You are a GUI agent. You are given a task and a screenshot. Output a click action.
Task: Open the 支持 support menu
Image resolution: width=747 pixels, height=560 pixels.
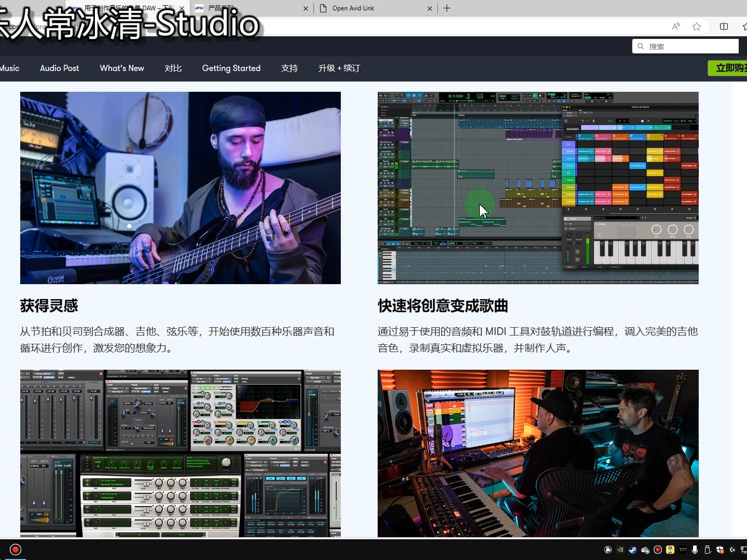[x=289, y=68]
